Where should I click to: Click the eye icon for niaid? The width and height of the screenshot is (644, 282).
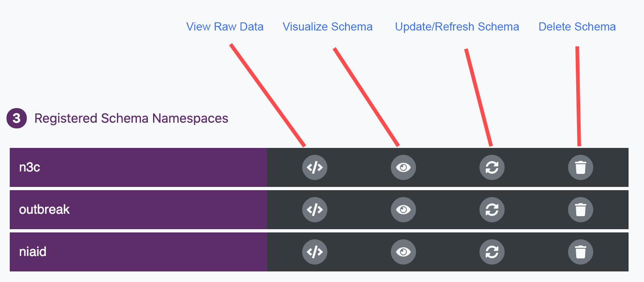[403, 252]
